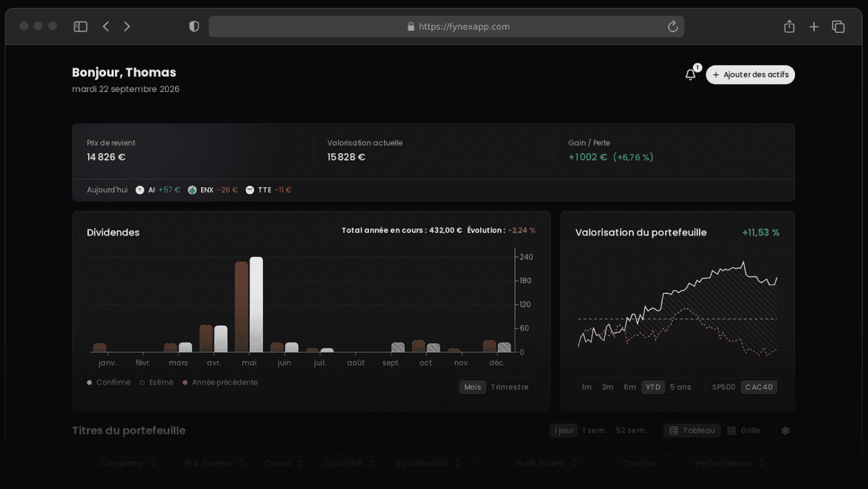Viewport: 868px width, 489px height.
Task: Show the tab overview icon
Action: (838, 26)
